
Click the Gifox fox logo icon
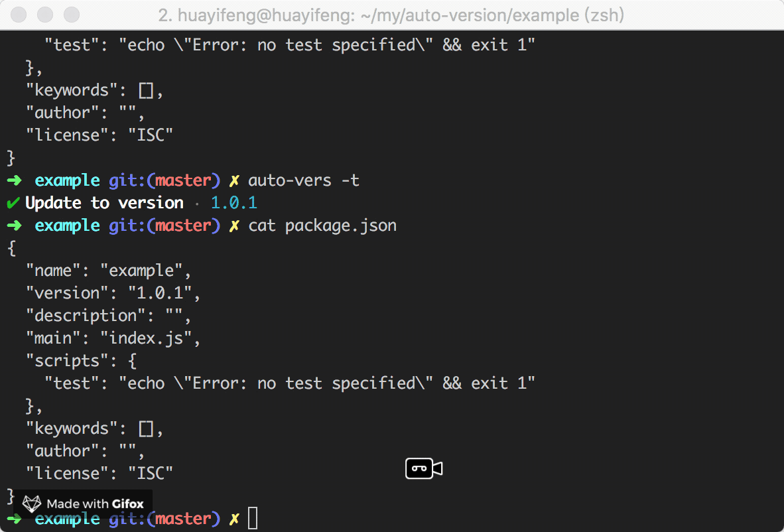(31, 503)
